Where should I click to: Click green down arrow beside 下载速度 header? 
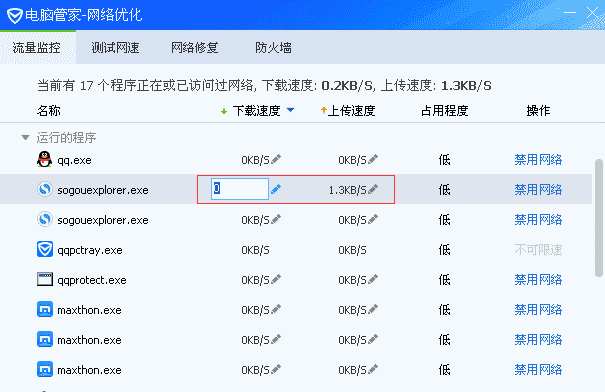tap(224, 112)
